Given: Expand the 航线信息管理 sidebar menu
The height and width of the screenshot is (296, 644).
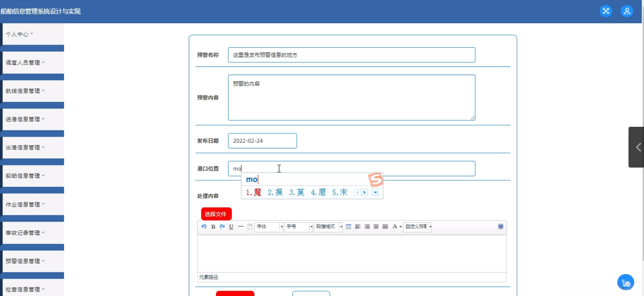Looking at the screenshot, I should pyautogui.click(x=33, y=91).
